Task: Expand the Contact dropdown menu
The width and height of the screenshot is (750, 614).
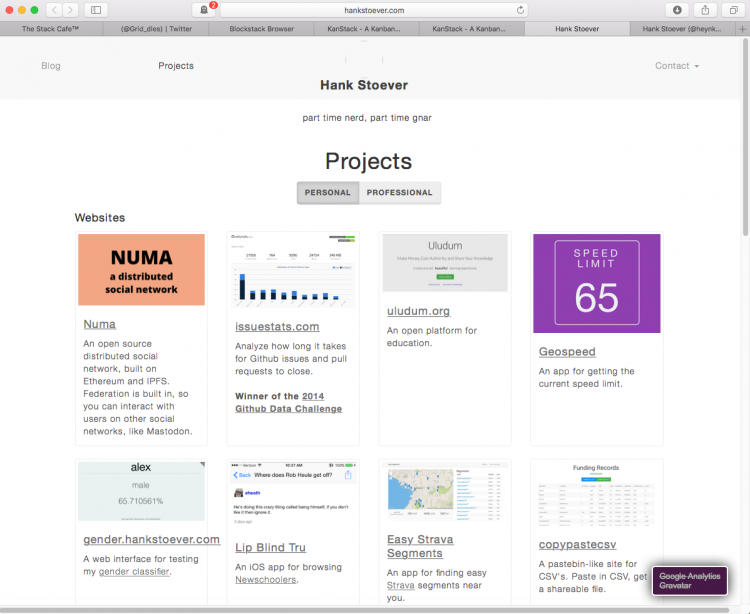Action: click(x=677, y=66)
